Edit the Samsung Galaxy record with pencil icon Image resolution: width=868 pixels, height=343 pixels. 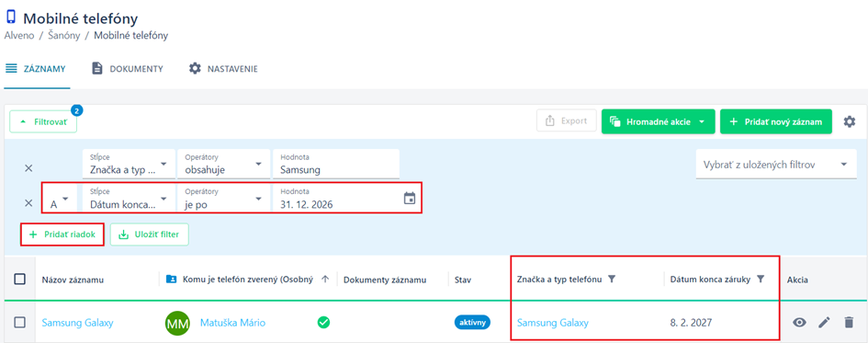coord(824,322)
